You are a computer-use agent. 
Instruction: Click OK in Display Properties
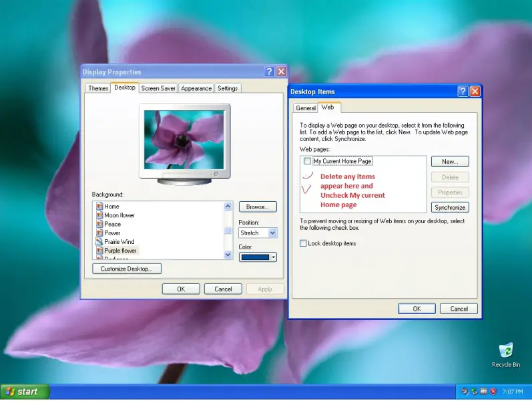(181, 289)
